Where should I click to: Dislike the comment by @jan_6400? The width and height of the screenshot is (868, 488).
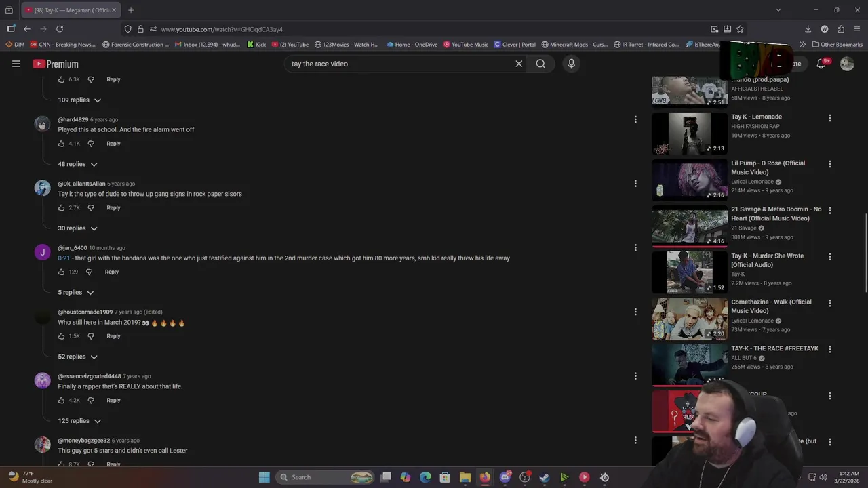click(89, 272)
